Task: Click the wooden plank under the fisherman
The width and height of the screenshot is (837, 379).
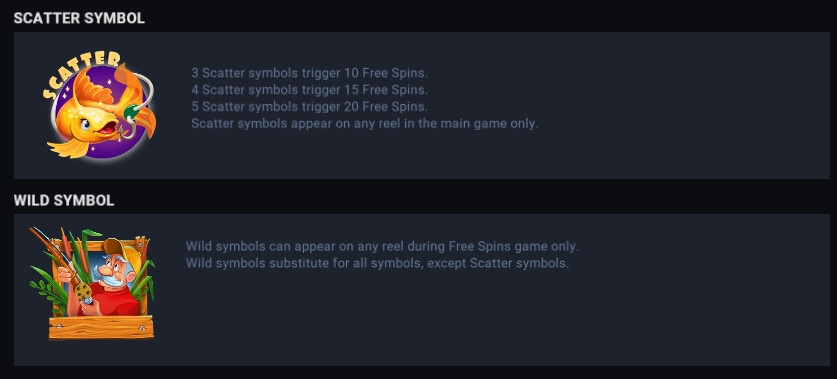Action: 101,327
